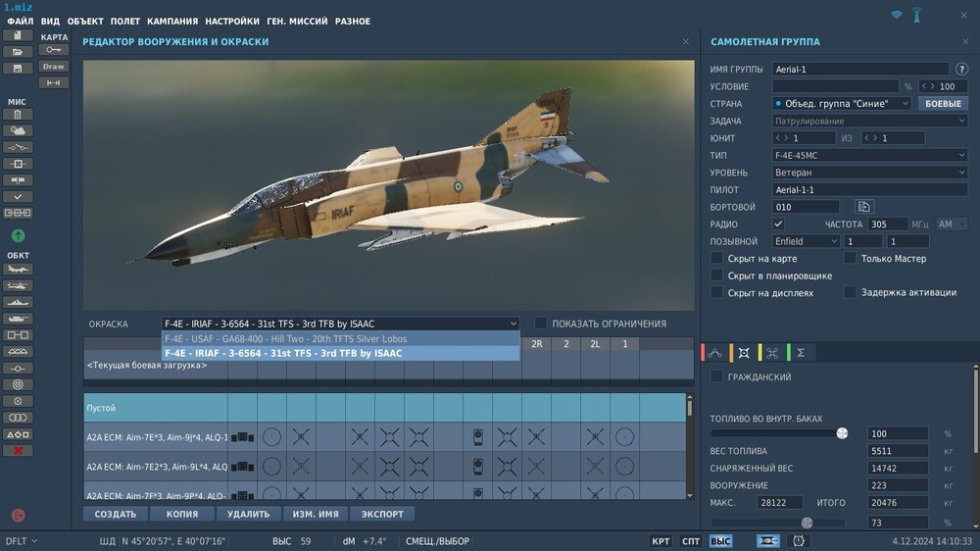Open the ПОЛЕТ menu
The height and width of the screenshot is (551, 980).
pos(125,22)
